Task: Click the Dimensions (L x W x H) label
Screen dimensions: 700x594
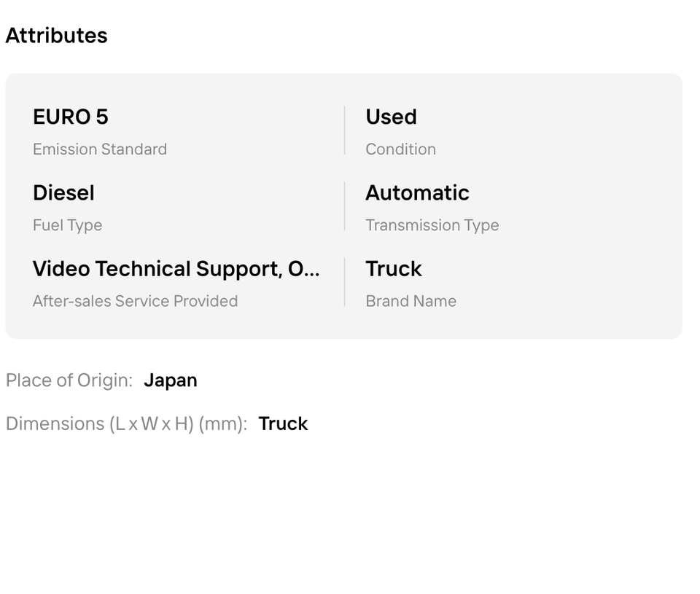Action: 126,423
